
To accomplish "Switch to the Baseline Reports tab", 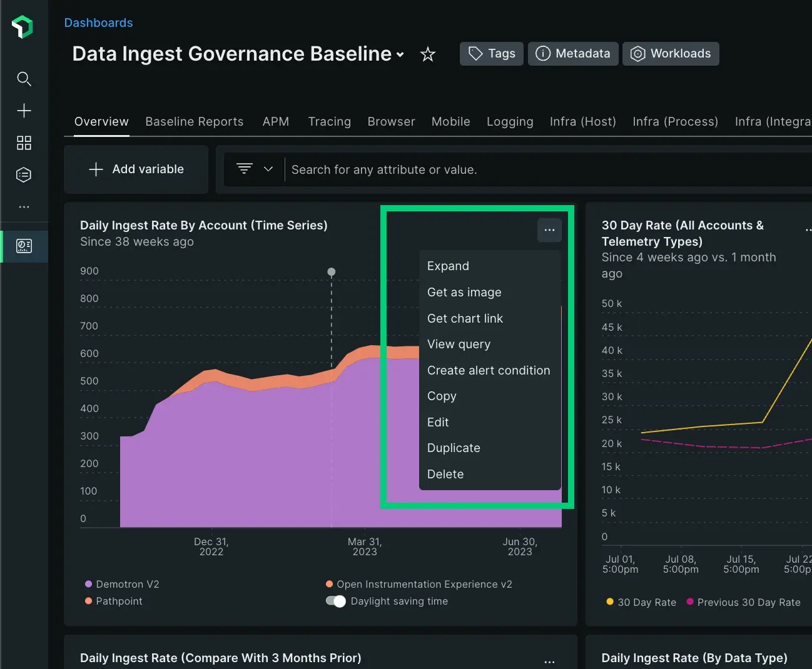I will (x=194, y=121).
